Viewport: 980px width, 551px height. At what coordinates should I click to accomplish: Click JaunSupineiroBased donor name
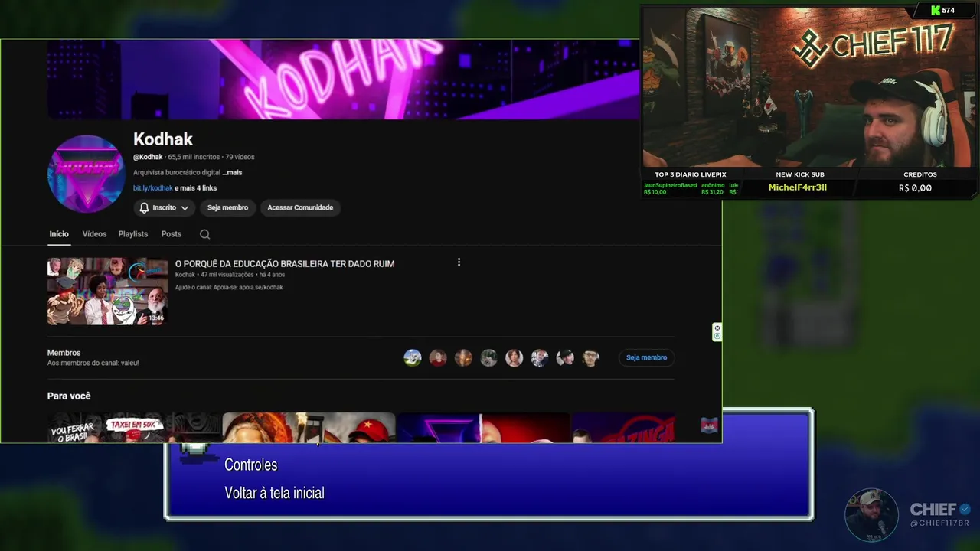click(x=670, y=185)
